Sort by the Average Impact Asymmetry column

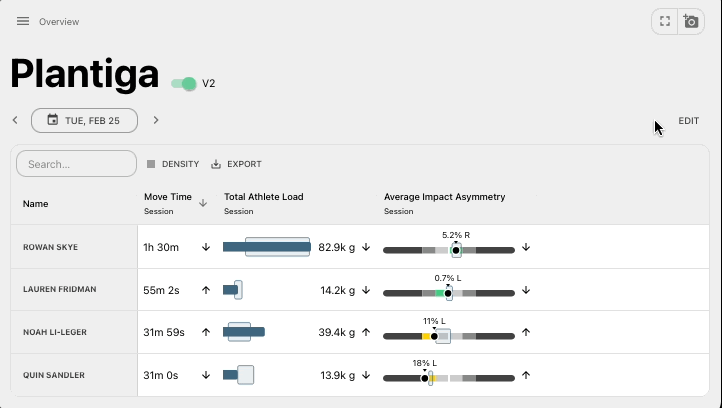coord(444,197)
